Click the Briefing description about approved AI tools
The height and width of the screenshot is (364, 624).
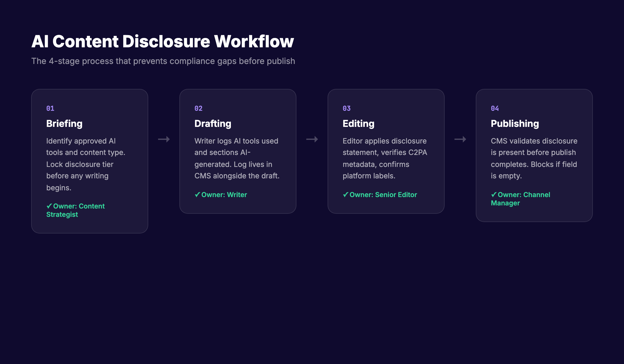click(x=86, y=164)
